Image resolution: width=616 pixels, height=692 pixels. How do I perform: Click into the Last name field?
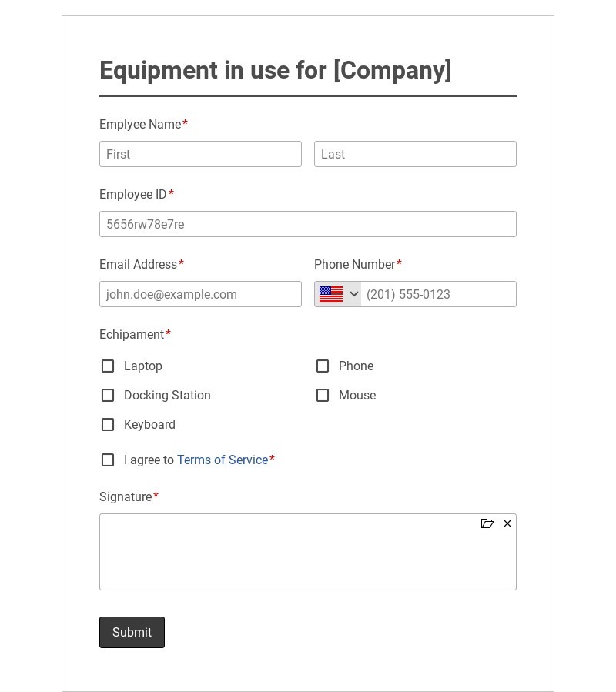pyautogui.click(x=415, y=154)
